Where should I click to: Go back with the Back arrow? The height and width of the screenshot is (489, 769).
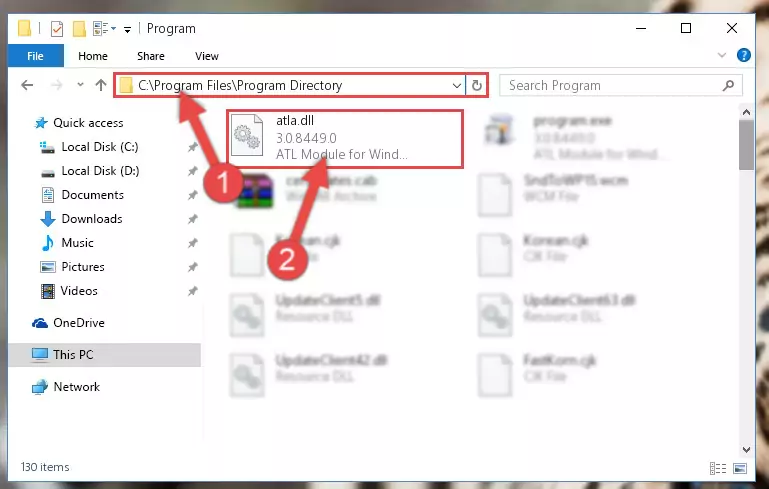(27, 85)
